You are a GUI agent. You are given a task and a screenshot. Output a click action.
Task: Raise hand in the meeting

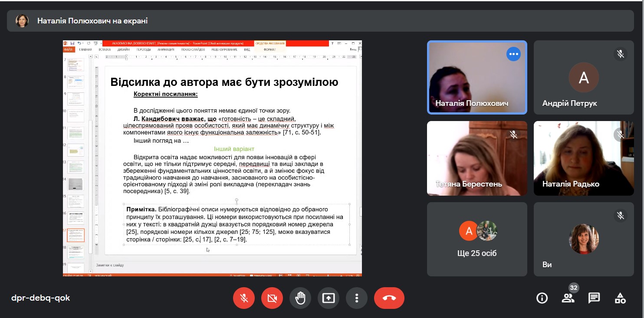(300, 298)
